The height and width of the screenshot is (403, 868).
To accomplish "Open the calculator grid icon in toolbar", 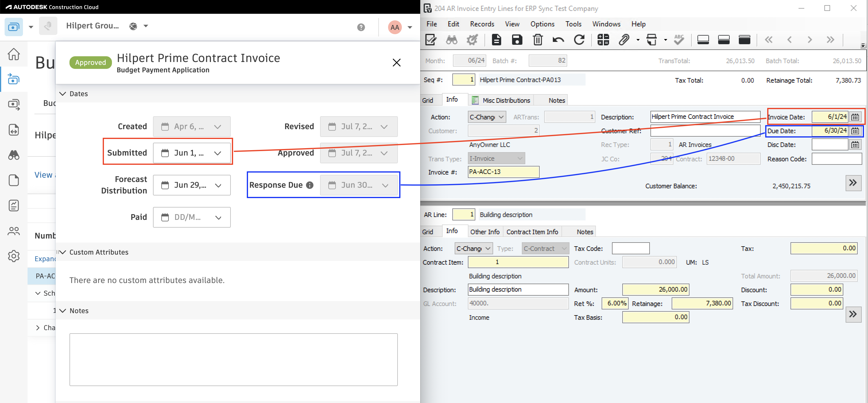I will tap(603, 40).
